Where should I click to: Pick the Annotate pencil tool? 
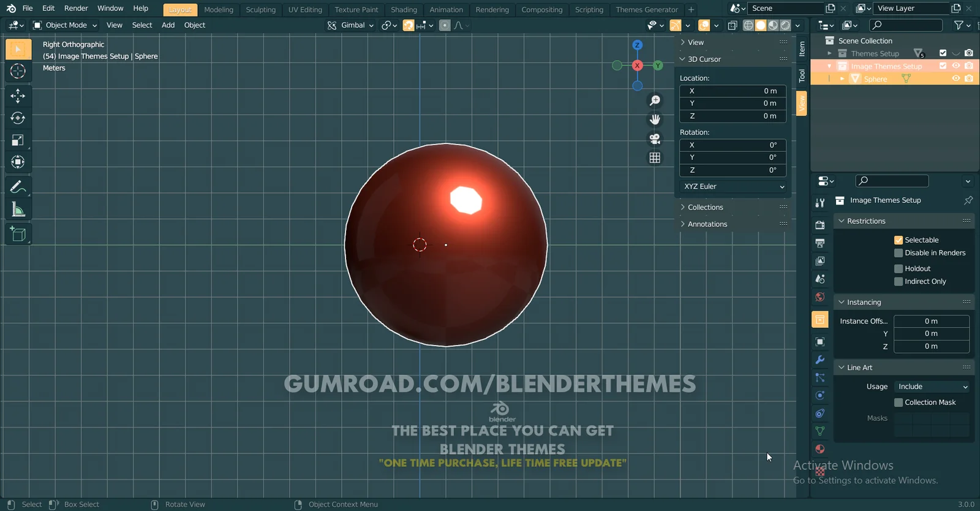click(x=18, y=187)
